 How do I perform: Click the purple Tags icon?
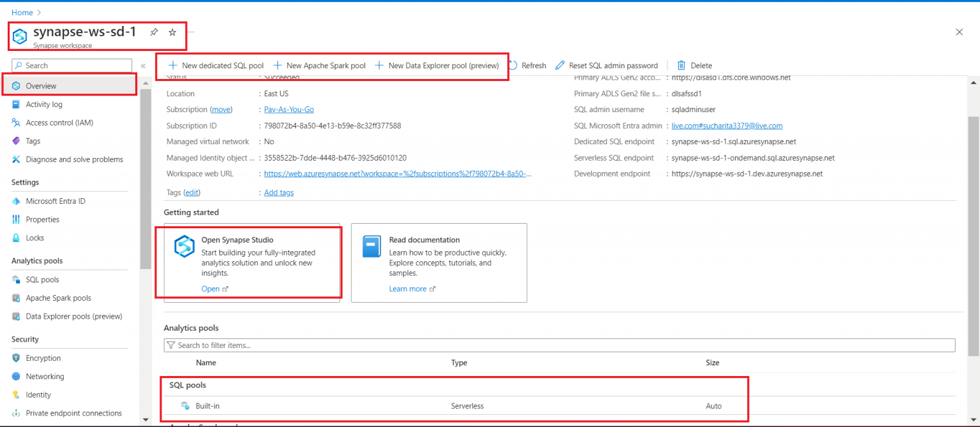point(16,141)
